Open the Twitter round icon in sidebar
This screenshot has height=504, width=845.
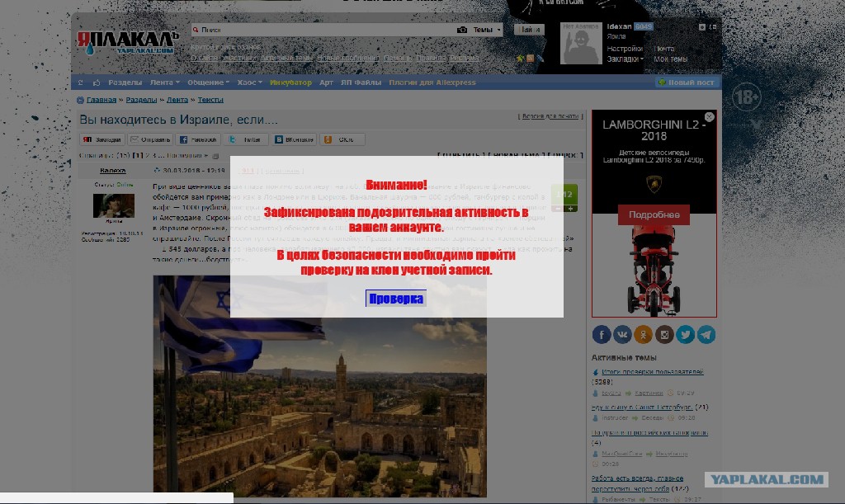coord(686,334)
